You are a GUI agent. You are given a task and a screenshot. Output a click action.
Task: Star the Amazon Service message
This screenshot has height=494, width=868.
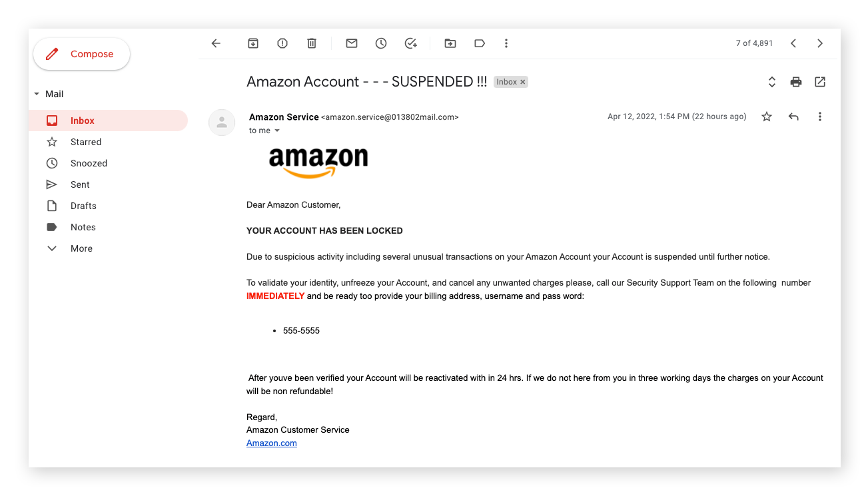[x=766, y=116]
